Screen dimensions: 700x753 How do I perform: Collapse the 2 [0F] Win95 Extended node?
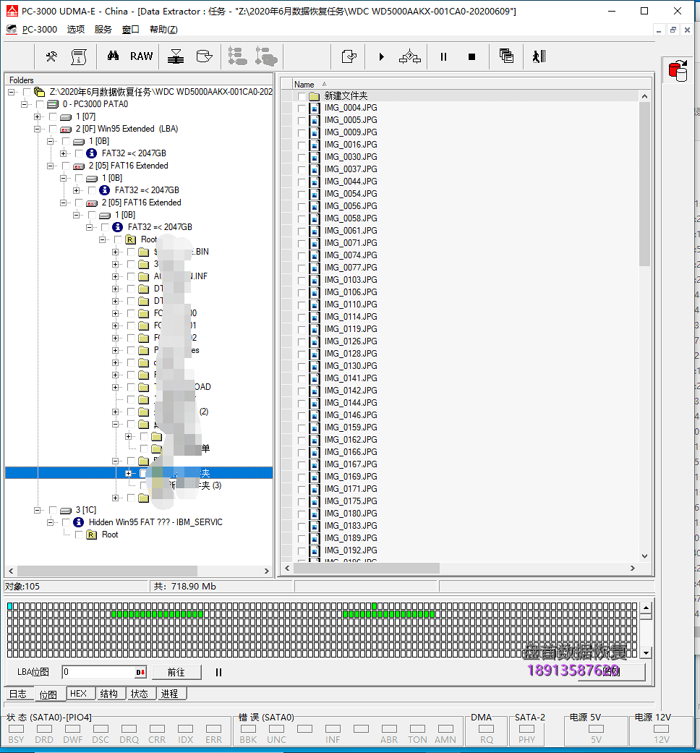point(38,129)
